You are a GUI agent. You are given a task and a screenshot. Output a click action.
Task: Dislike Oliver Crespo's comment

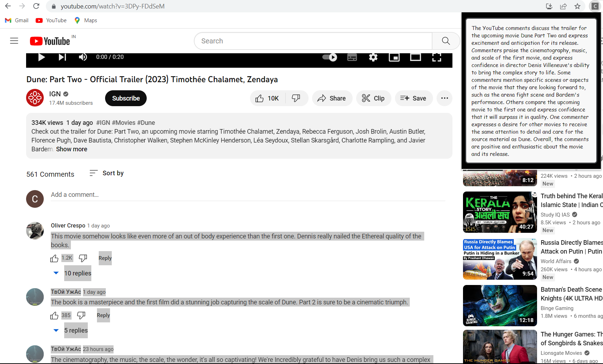pos(83,259)
